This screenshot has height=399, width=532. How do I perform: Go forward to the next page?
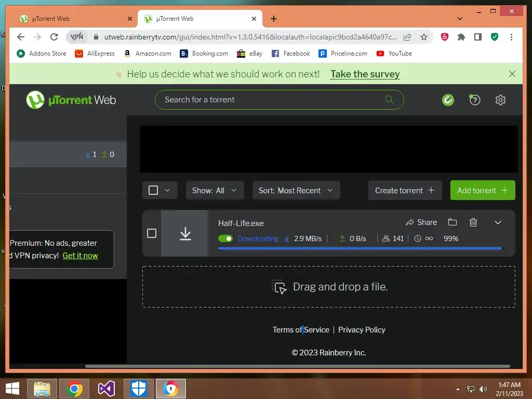point(37,37)
